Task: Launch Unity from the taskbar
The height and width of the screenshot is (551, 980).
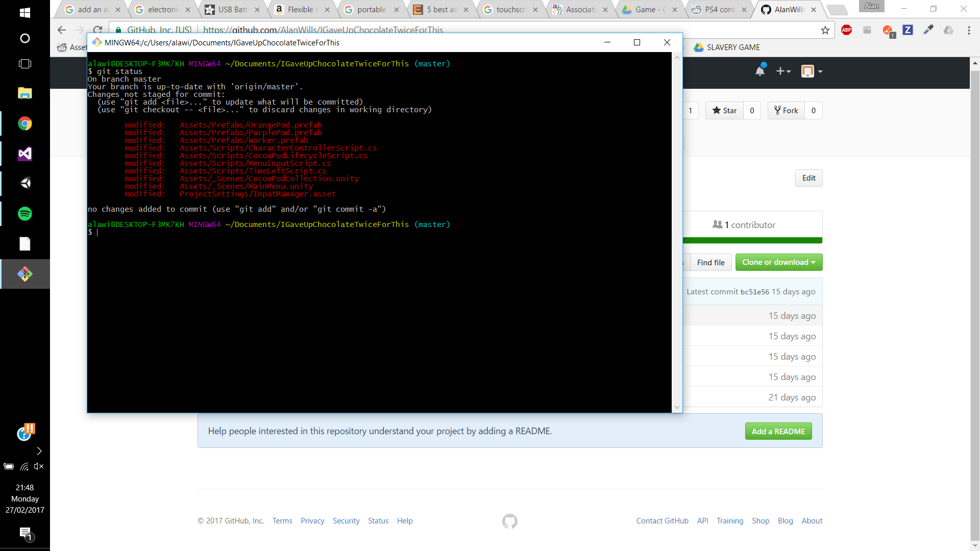Action: (24, 183)
